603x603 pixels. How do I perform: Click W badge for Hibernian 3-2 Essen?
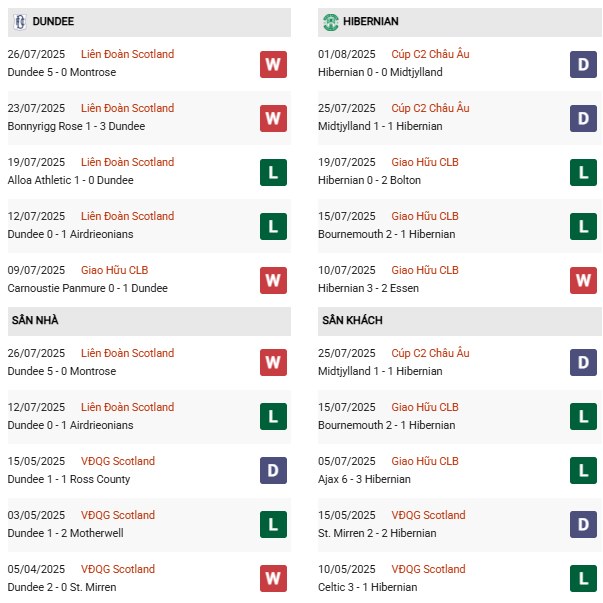(583, 280)
